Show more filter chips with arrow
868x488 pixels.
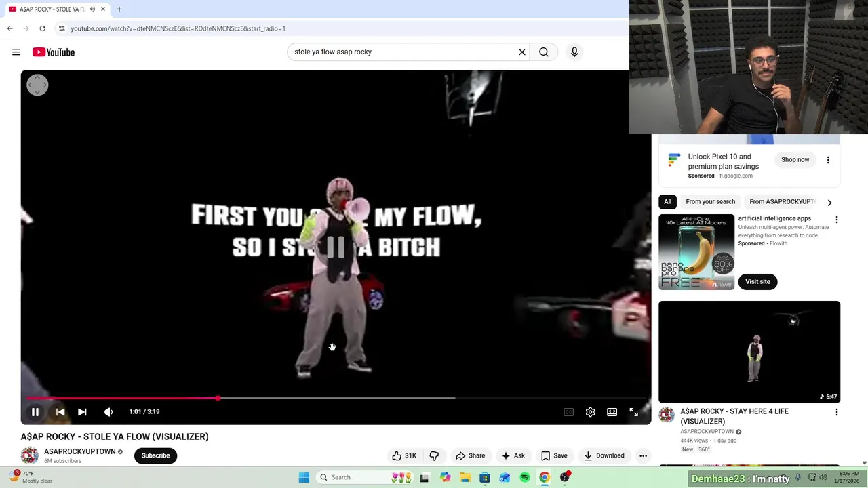click(x=829, y=202)
